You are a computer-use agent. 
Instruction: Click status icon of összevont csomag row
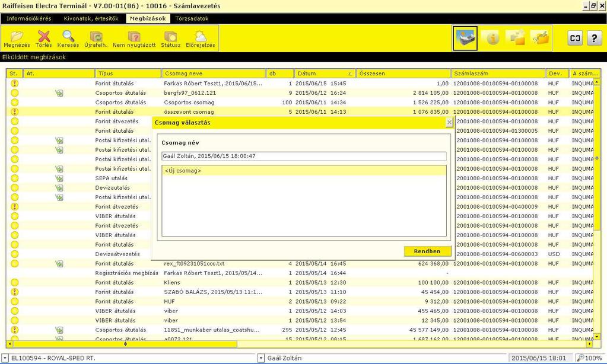coord(14,112)
